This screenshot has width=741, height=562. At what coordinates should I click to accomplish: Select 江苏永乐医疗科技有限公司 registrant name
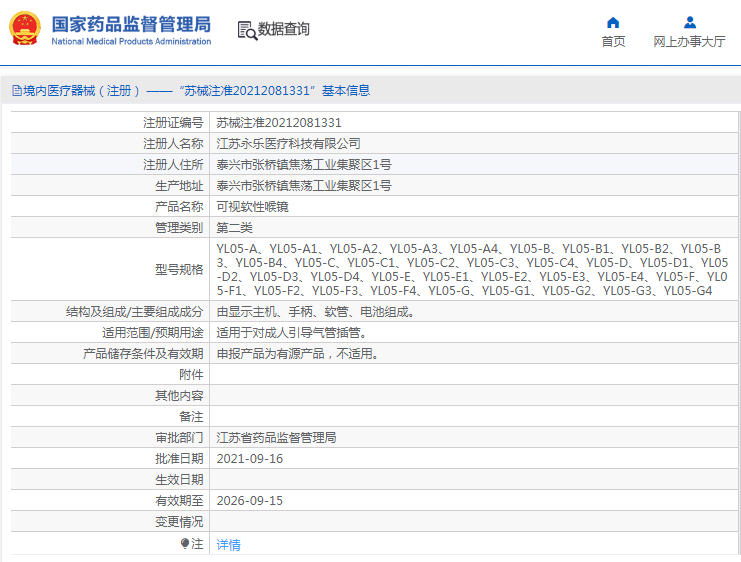[x=288, y=144]
